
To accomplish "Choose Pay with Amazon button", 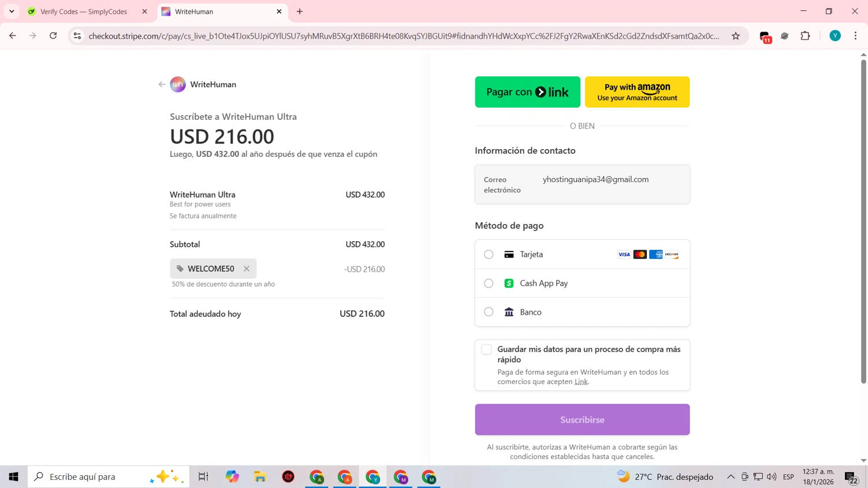I will 637,92.
